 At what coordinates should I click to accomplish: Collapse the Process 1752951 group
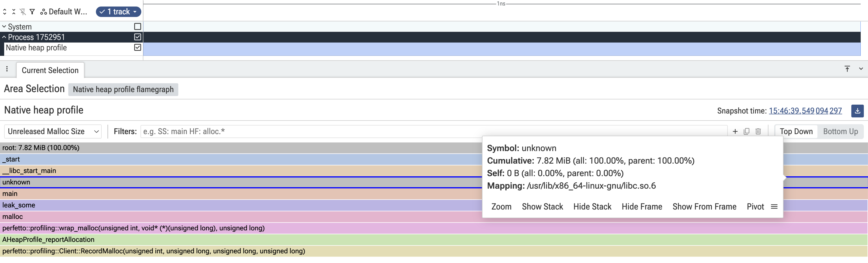(4, 37)
